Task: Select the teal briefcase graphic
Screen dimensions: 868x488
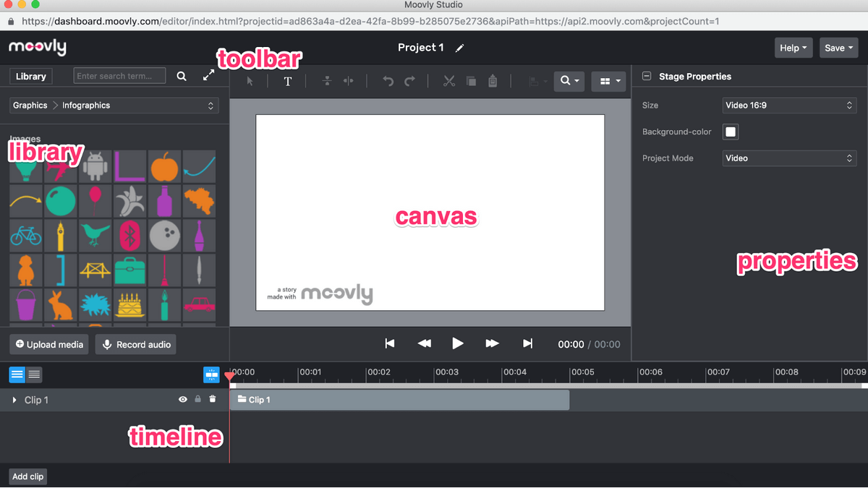Action: point(130,270)
